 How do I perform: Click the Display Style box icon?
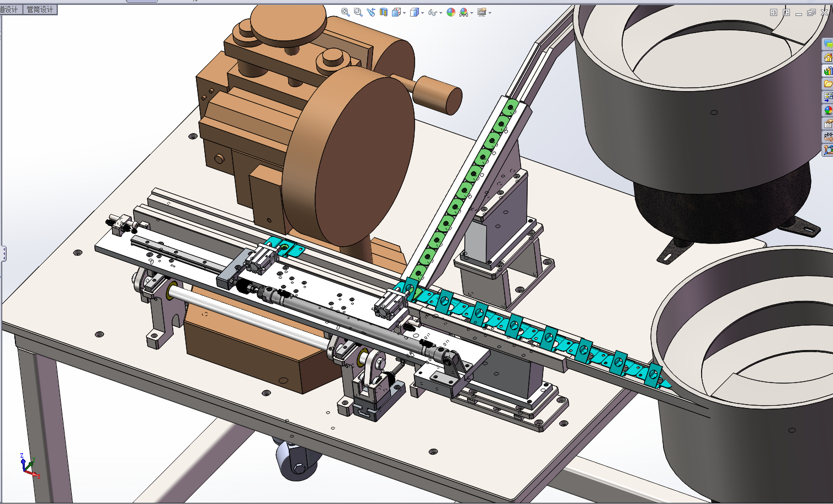pos(415,12)
